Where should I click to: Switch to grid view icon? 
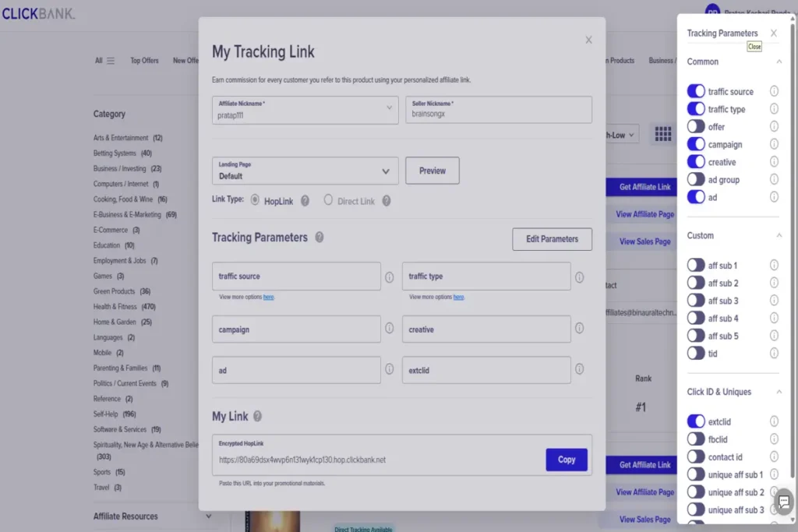click(662, 134)
